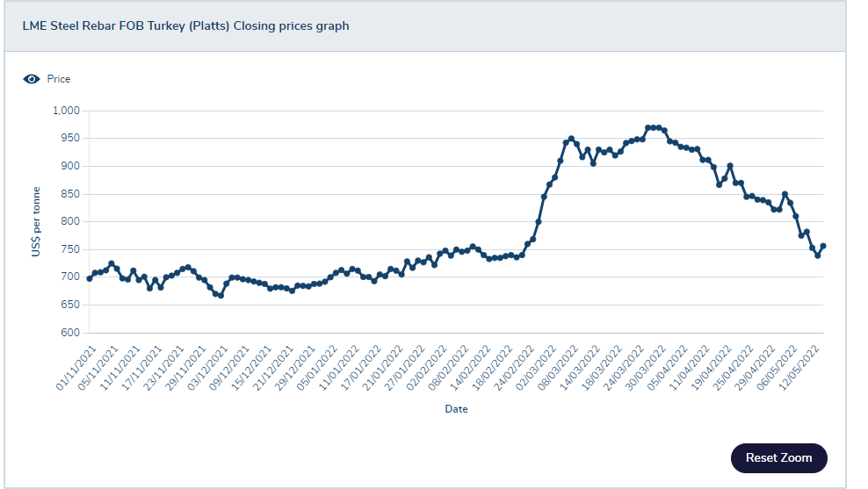Click the 05/01/2022 date label

[317, 369]
